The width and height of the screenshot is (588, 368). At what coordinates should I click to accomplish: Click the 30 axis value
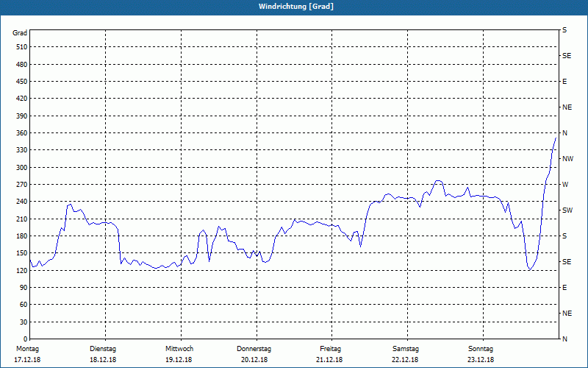click(x=24, y=322)
